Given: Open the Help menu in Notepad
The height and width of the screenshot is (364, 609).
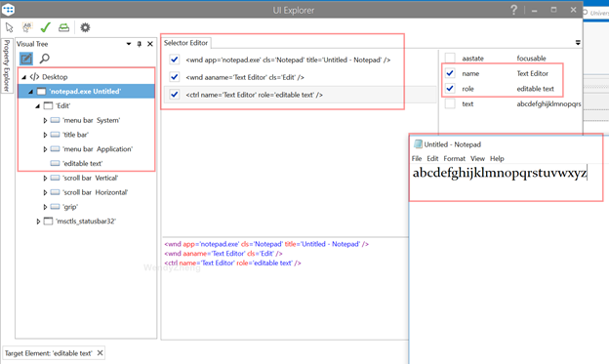Looking at the screenshot, I should 497,158.
